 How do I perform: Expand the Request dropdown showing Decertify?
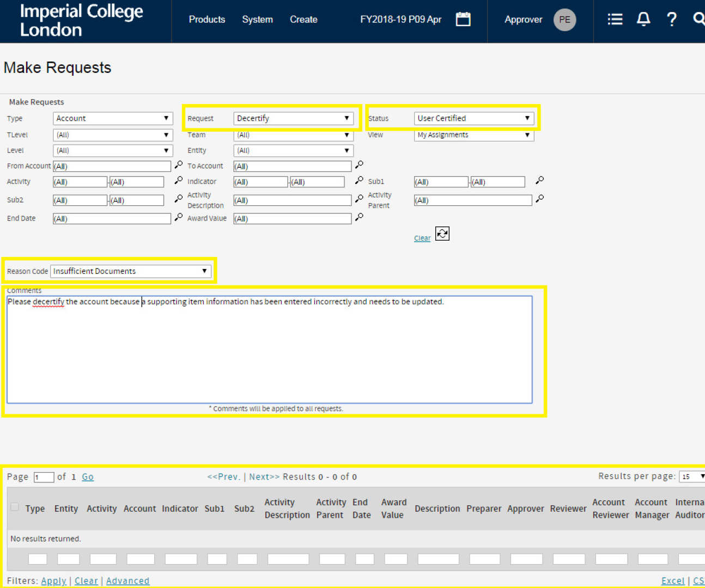point(293,118)
